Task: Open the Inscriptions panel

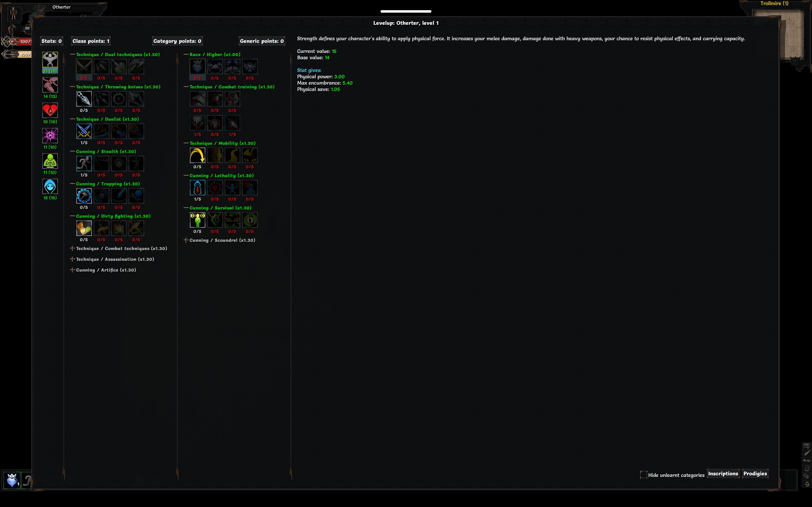Action: (723, 473)
